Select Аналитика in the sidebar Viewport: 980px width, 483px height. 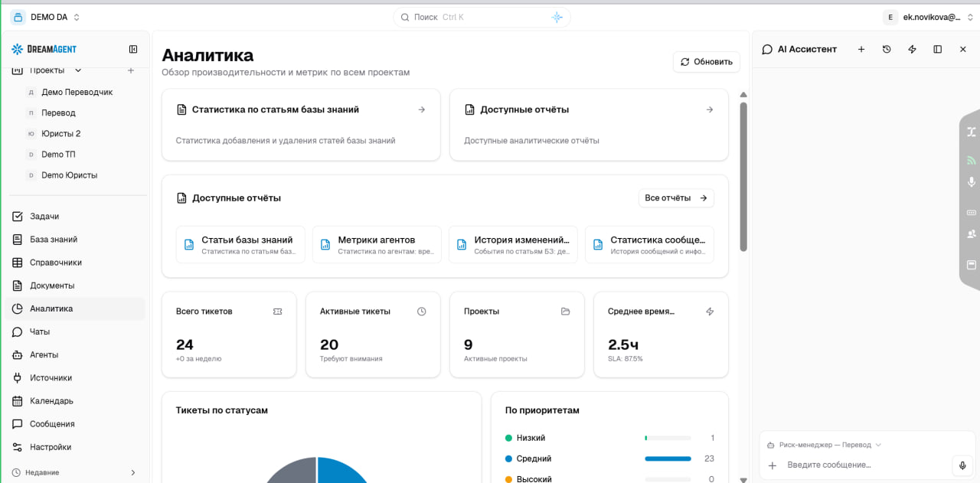(75, 308)
